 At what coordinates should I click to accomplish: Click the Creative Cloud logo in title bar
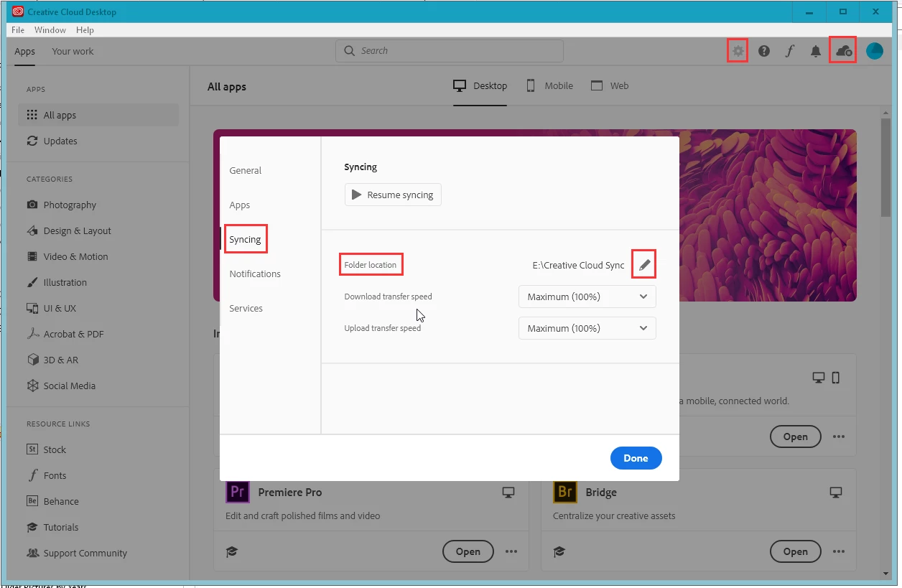[18, 11]
